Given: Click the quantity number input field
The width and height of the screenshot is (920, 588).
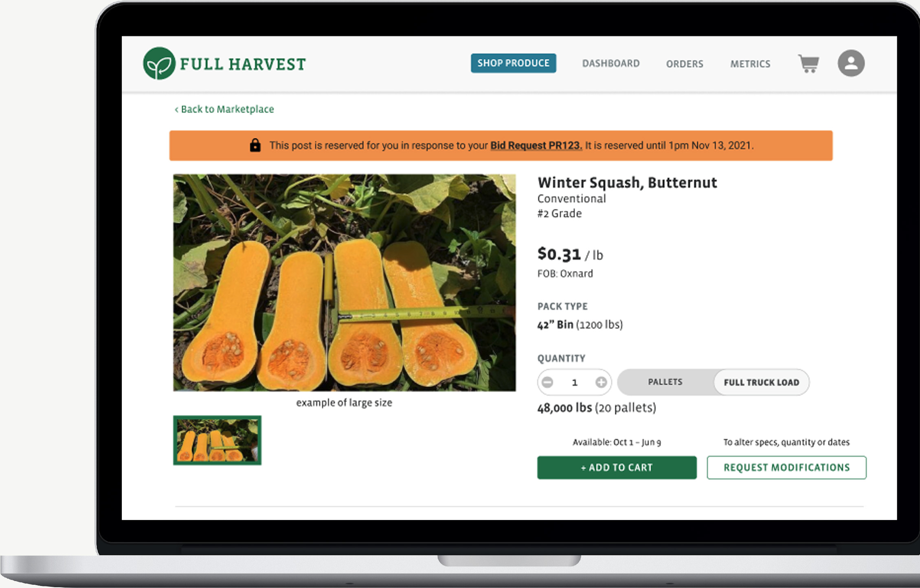Looking at the screenshot, I should tap(575, 382).
